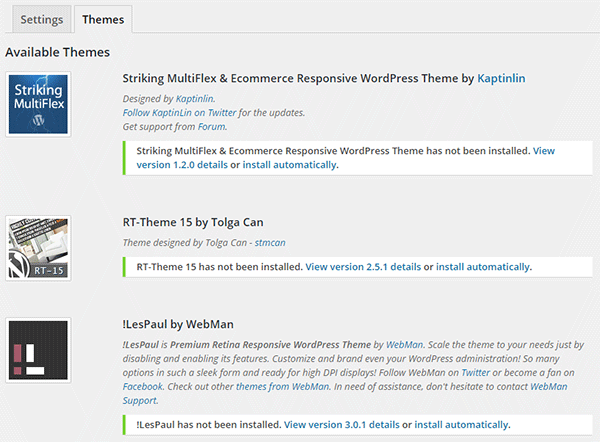
Task: Install !LesPaul theme automatically
Action: [462, 425]
